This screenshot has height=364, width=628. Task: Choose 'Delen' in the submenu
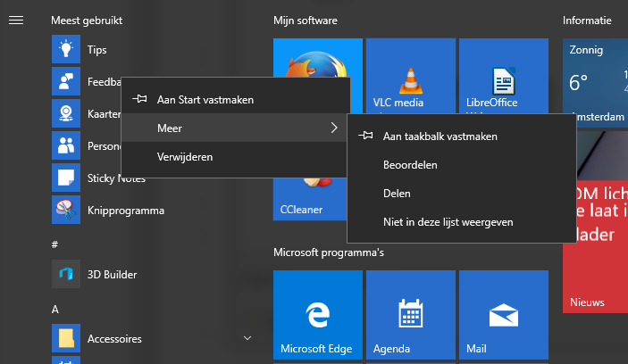click(397, 194)
